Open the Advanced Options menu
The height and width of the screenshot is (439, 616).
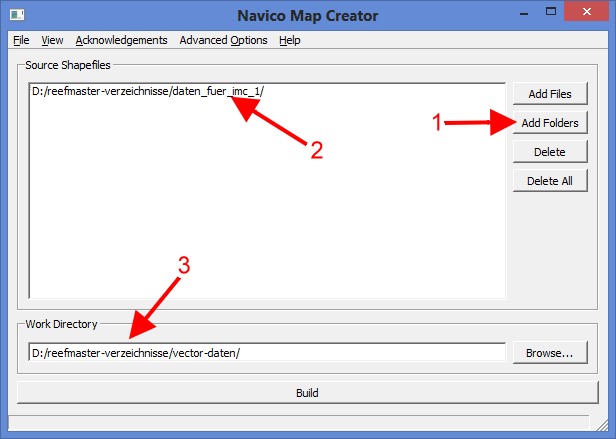click(223, 40)
